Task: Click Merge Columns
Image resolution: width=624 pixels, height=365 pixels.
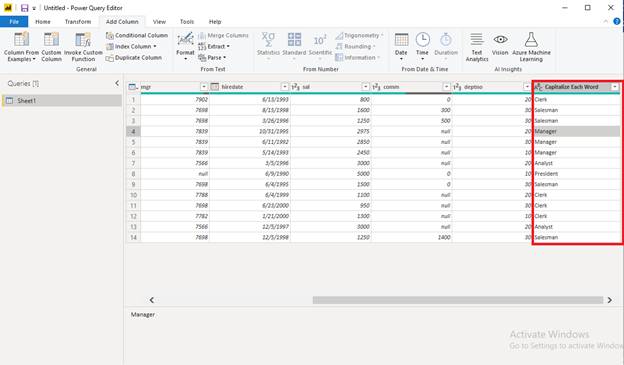Action: (x=223, y=35)
